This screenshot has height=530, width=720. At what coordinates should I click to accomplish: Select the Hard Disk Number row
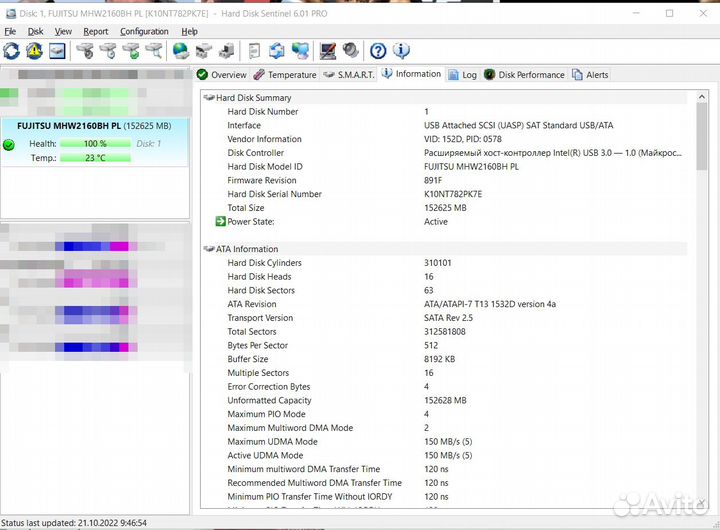444,112
